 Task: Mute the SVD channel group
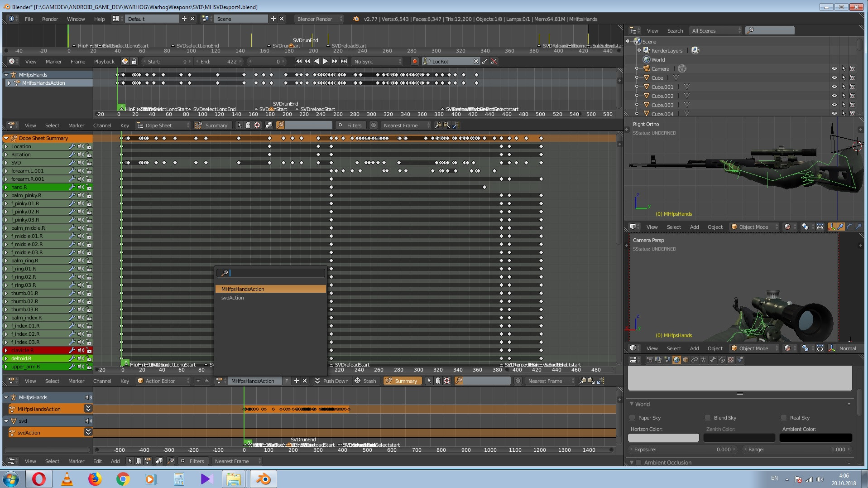click(x=81, y=163)
